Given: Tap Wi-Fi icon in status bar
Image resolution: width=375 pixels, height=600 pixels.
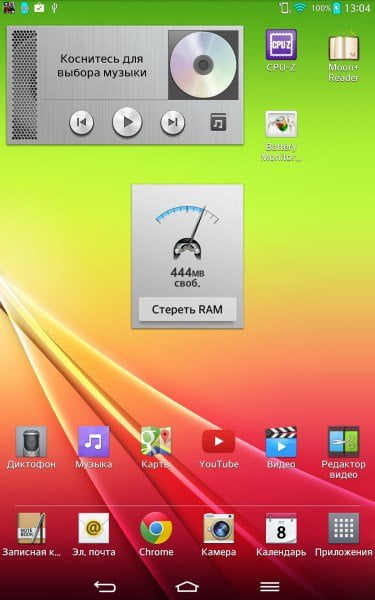Looking at the screenshot, I should click(x=300, y=8).
